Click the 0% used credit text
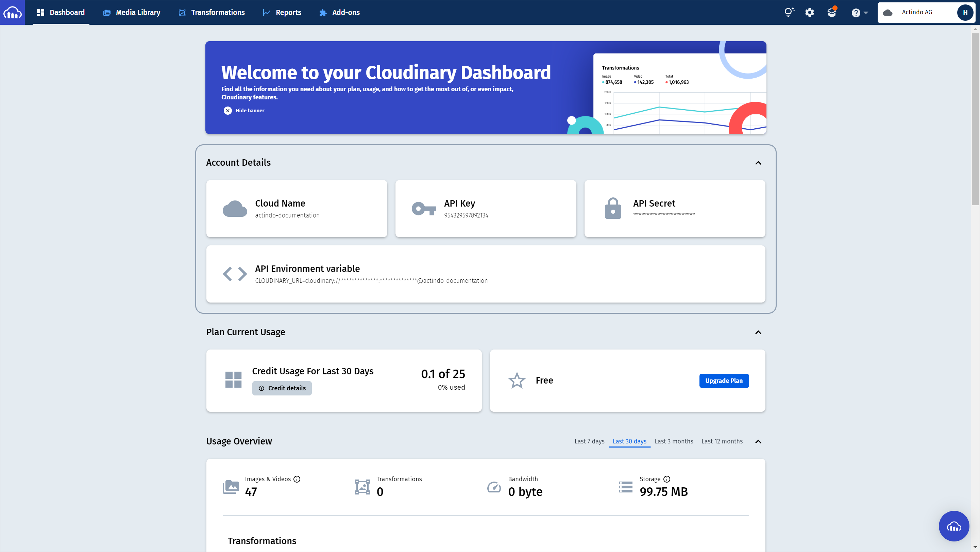Viewport: 980px width, 552px height. [451, 387]
